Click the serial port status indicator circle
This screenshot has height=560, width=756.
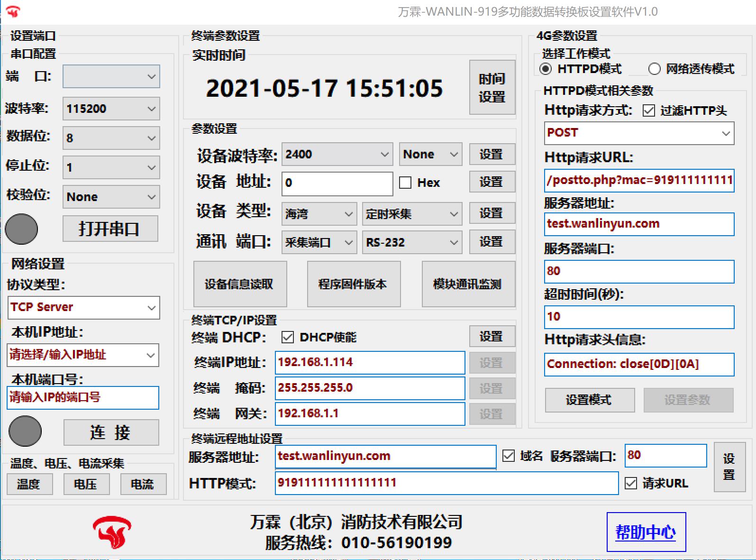coord(21,229)
